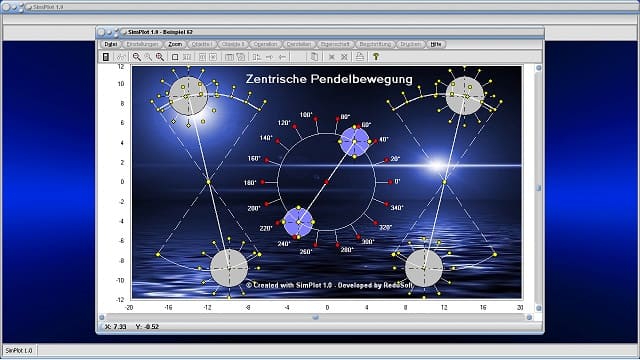
Task: Click the green help icon in toolbar
Action: pyautogui.click(x=376, y=56)
